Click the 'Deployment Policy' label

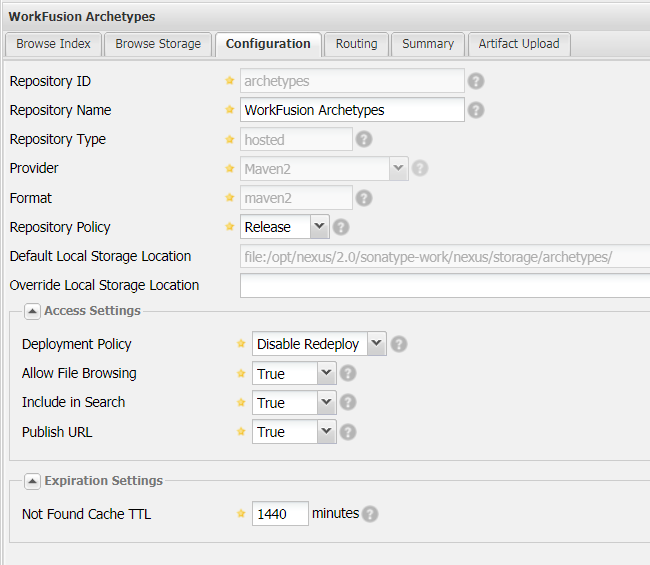point(77,344)
